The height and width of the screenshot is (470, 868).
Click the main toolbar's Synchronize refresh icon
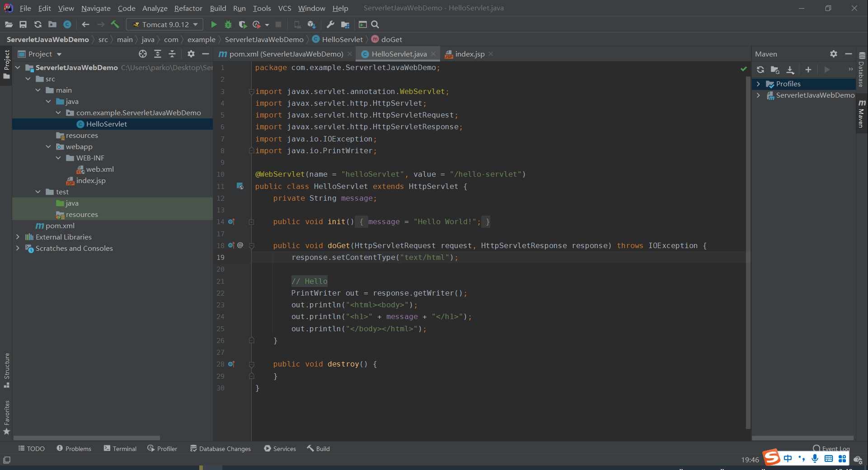(x=38, y=24)
